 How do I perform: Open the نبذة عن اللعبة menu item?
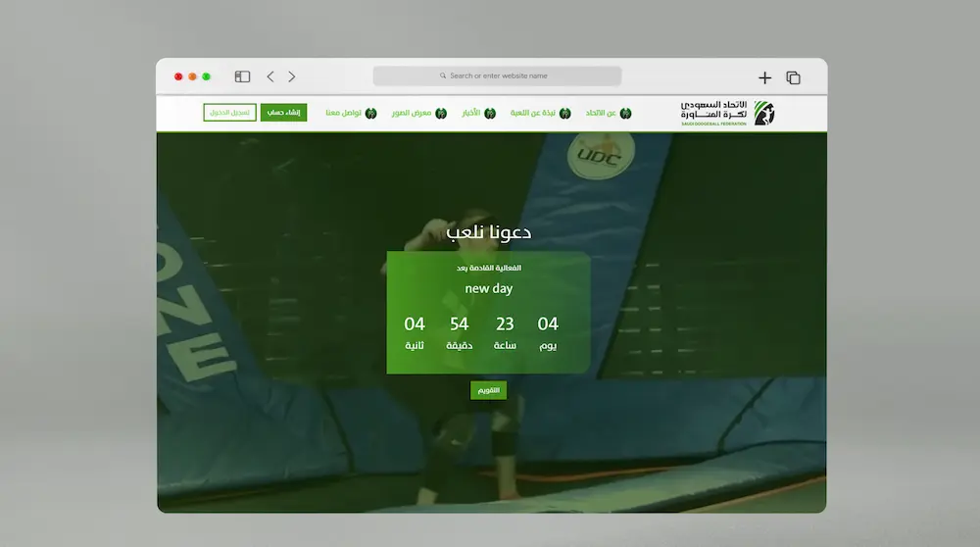[532, 113]
